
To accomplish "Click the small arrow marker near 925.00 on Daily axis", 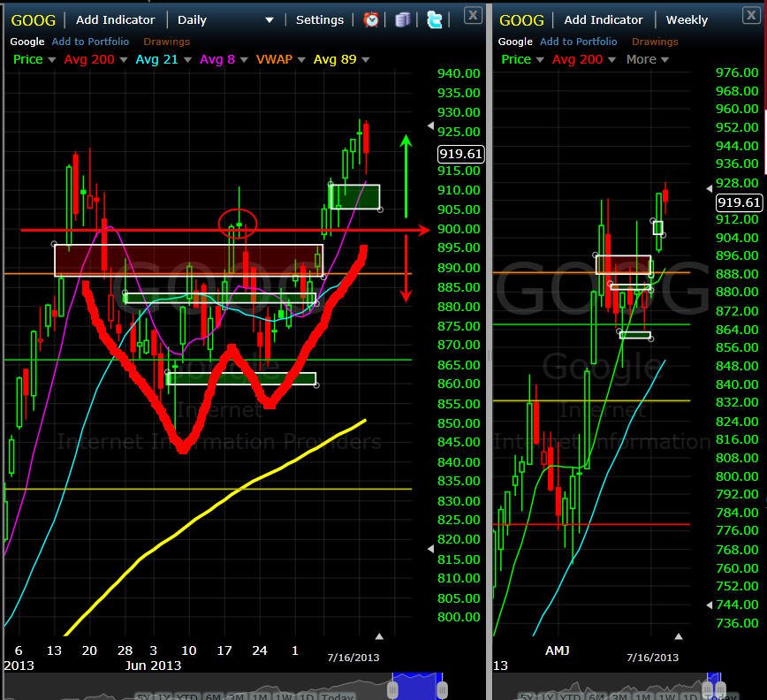I will (430, 126).
